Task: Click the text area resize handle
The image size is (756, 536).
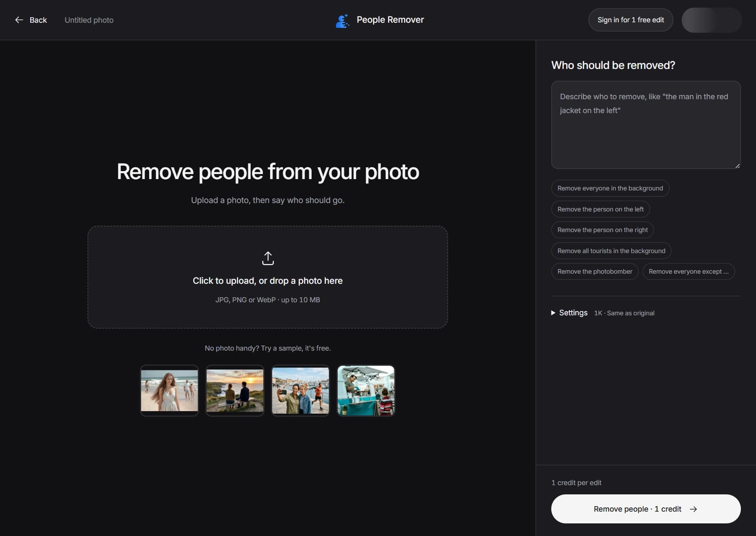Action: tap(738, 166)
